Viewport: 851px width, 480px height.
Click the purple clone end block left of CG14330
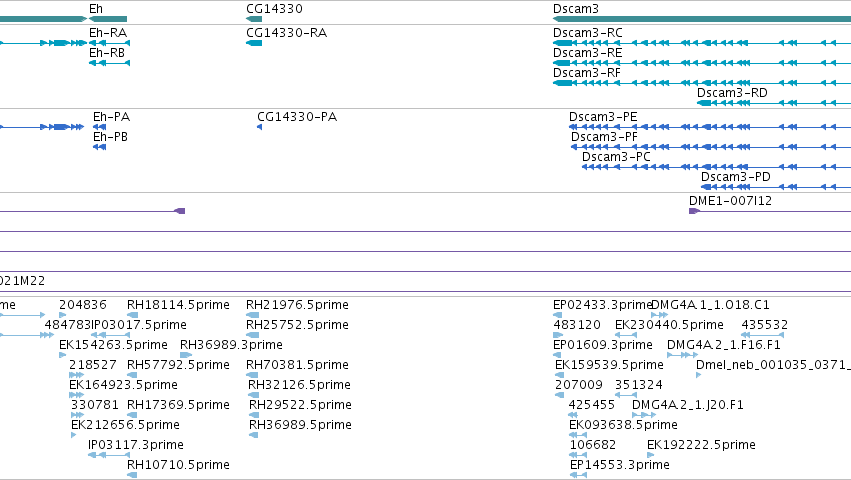click(x=180, y=211)
